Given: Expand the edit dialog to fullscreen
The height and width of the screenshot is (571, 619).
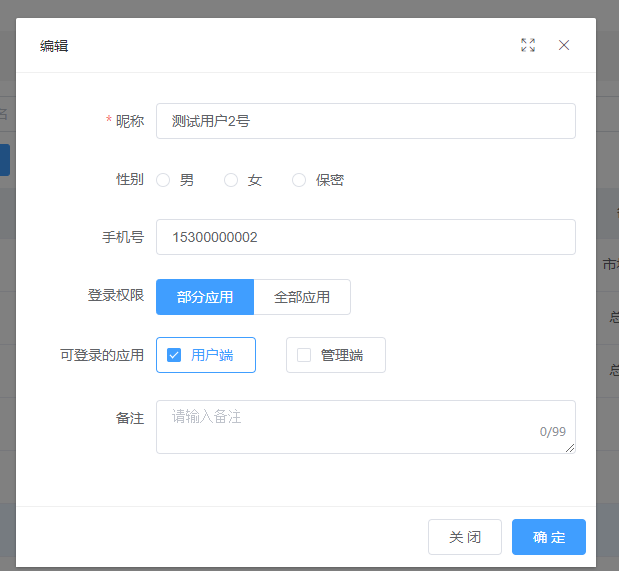Looking at the screenshot, I should tap(528, 45).
